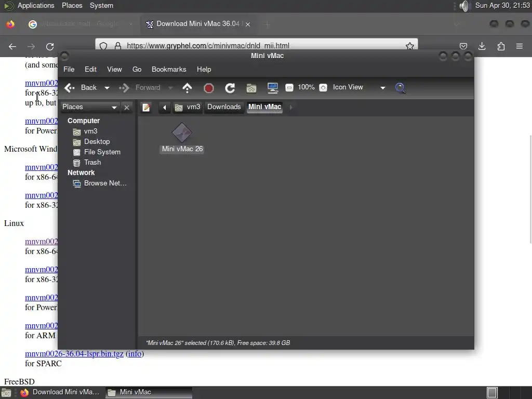Click the Firefox page vertical scrollbar
Image resolution: width=532 pixels, height=399 pixels.
point(530,189)
